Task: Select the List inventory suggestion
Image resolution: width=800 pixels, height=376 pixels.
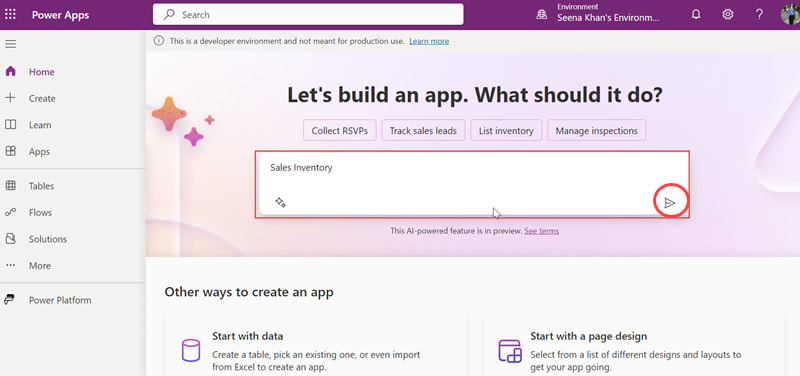Action: [x=506, y=131]
